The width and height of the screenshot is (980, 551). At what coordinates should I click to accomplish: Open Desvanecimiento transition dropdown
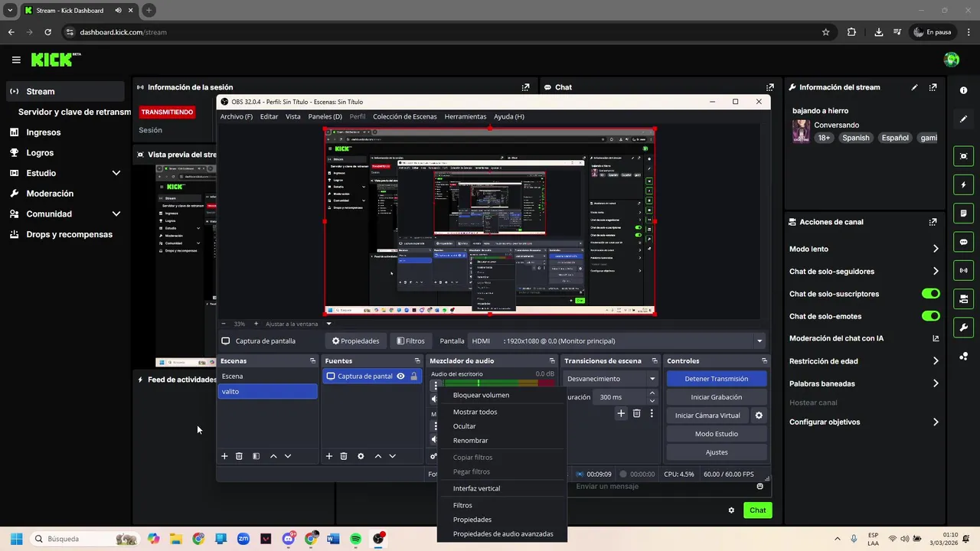[x=611, y=379]
